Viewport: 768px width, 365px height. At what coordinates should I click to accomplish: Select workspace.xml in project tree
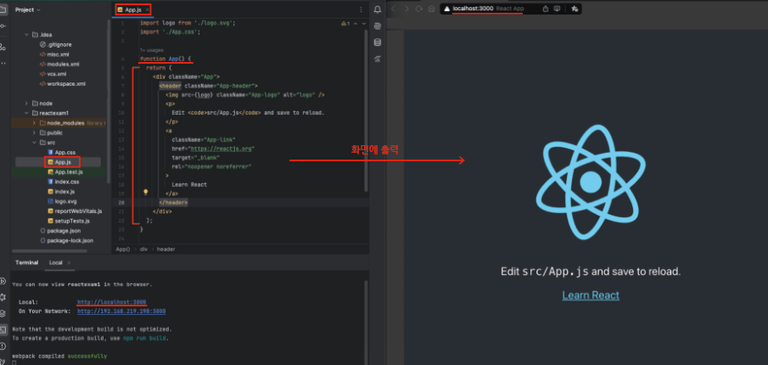point(66,84)
